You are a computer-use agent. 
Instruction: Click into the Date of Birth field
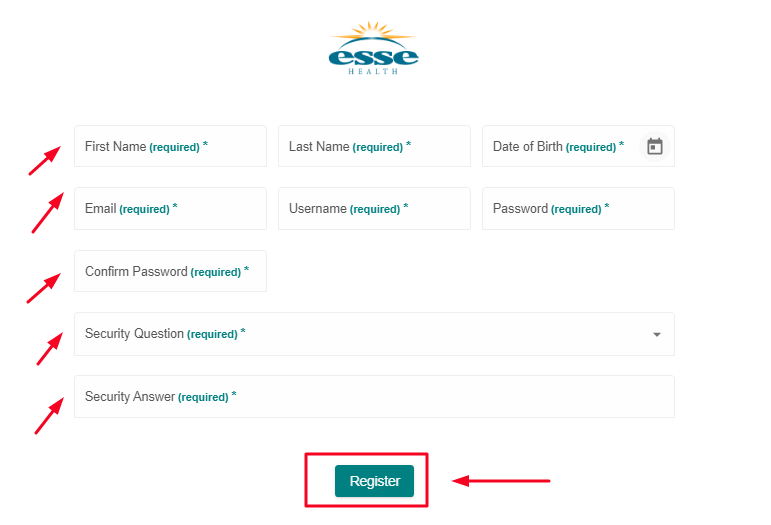(578, 146)
